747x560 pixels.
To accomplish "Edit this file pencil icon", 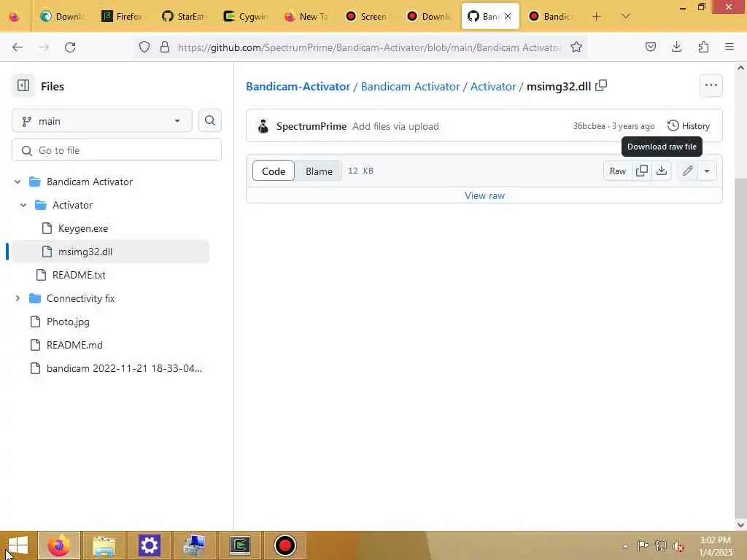I will coord(687,171).
